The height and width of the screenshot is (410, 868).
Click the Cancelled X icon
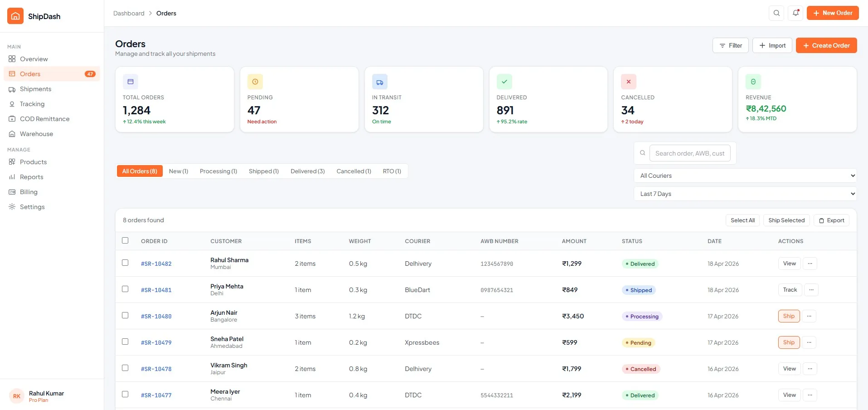[x=629, y=82]
